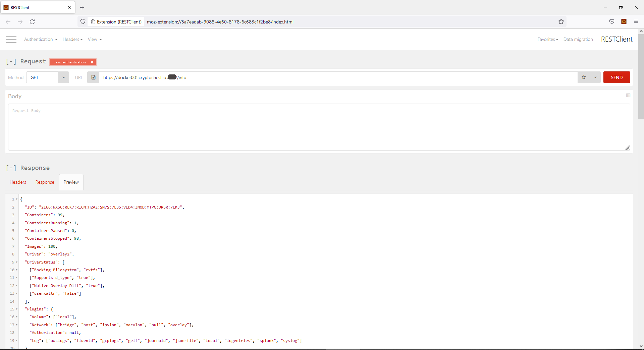Click the request URL input field
Screen dimensions: 644x350
pyautogui.click(x=338, y=77)
